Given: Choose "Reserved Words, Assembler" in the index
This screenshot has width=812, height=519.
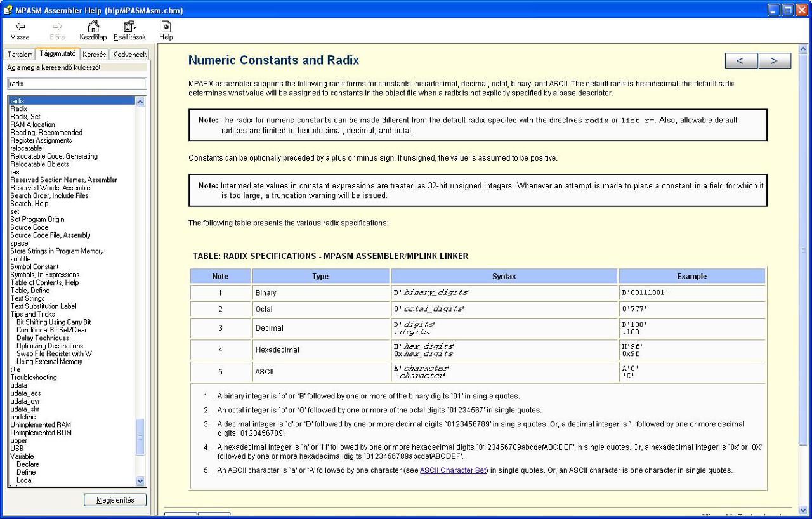Looking at the screenshot, I should (x=51, y=188).
